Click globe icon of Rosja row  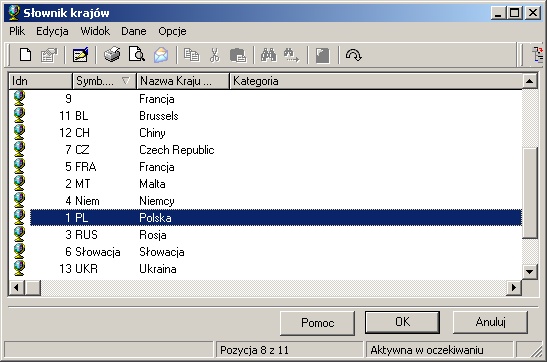click(19, 235)
